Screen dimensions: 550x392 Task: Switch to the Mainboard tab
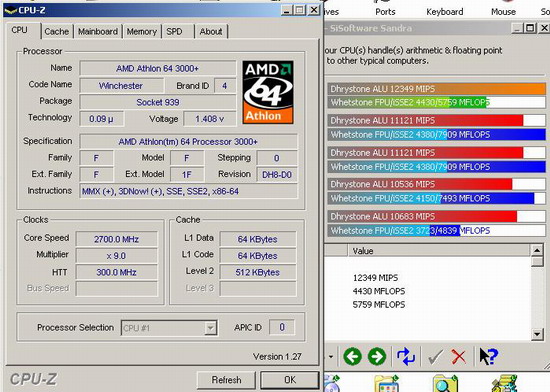click(x=98, y=32)
